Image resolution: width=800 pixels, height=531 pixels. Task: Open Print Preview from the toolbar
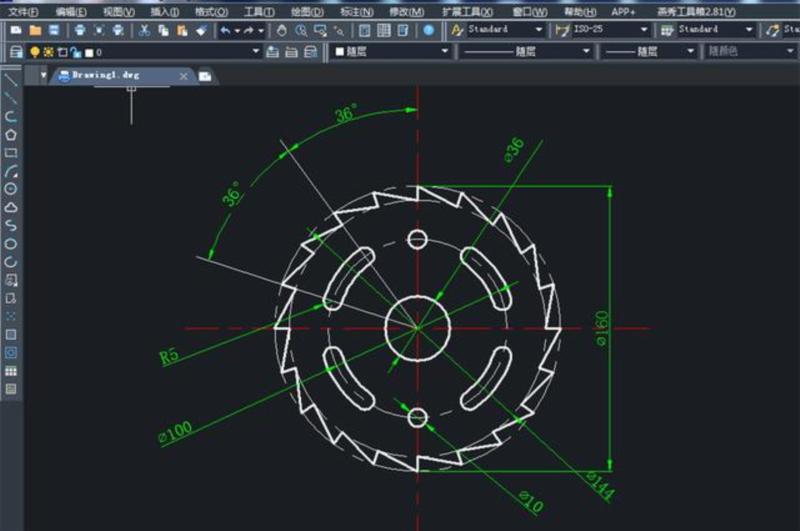[x=99, y=31]
